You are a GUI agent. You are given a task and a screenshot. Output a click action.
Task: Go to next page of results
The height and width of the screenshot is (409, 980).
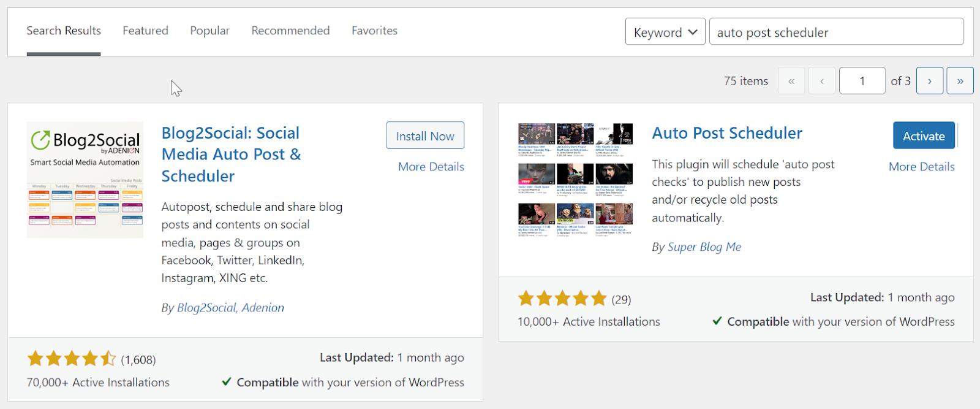pyautogui.click(x=930, y=81)
